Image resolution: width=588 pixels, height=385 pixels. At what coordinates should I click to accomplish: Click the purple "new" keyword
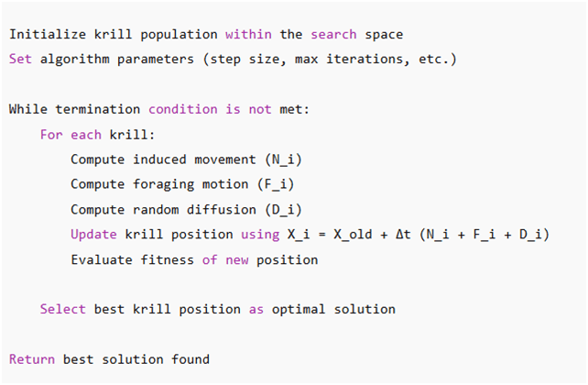pyautogui.click(x=237, y=259)
